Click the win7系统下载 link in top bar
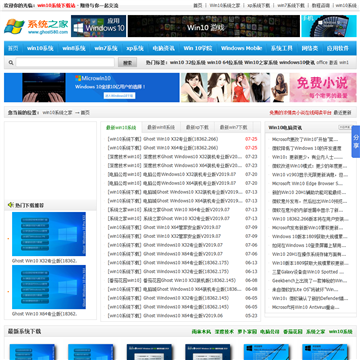Image resolution: width=360 pixels, height=360 pixels. [291, 6]
